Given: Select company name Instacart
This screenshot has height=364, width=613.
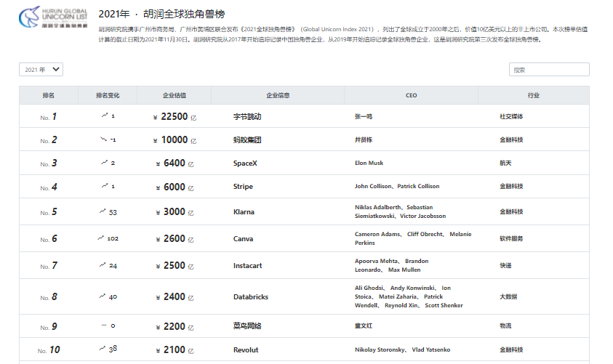Looking at the screenshot, I should click(x=247, y=266).
